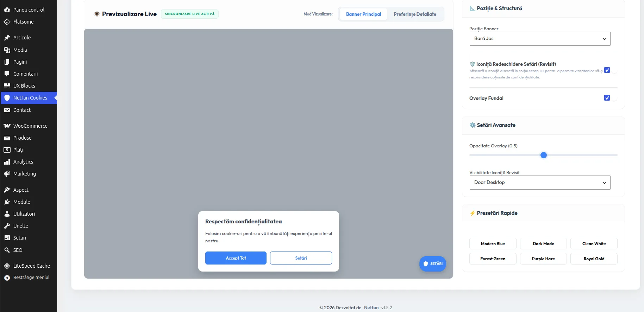Apply the Purple Haze preset
Screen dimensions: 644x312
[543, 259]
